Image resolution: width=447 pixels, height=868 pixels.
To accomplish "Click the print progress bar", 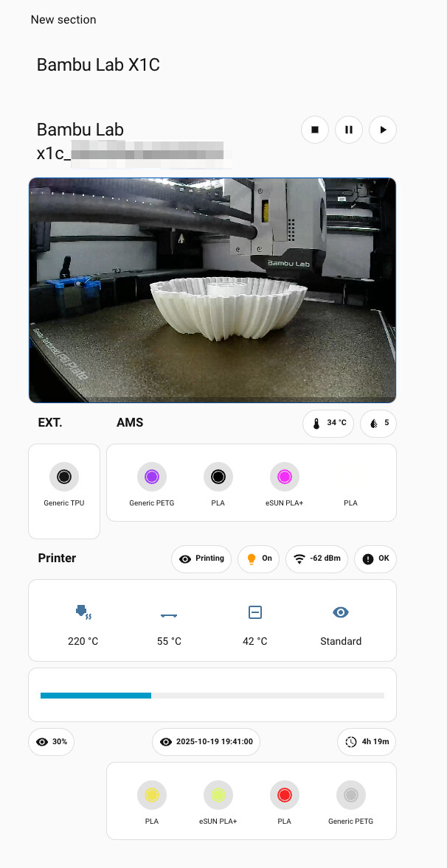I will coord(212,696).
